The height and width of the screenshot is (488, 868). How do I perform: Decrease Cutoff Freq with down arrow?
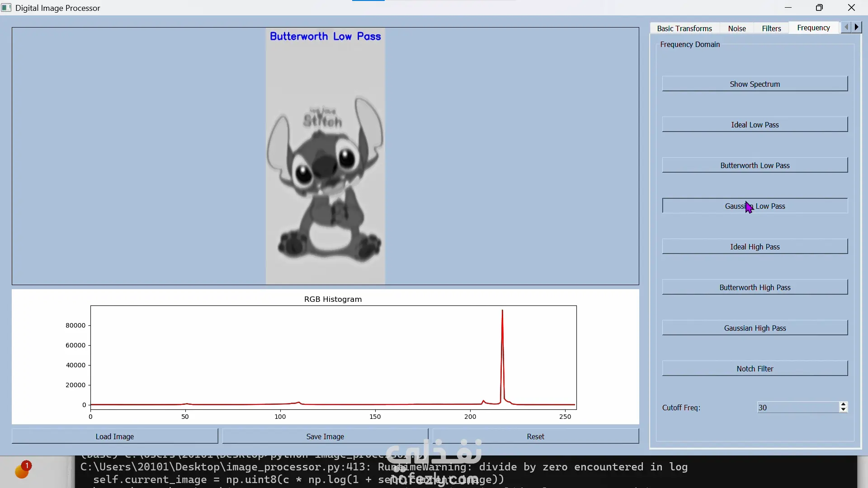tap(843, 410)
